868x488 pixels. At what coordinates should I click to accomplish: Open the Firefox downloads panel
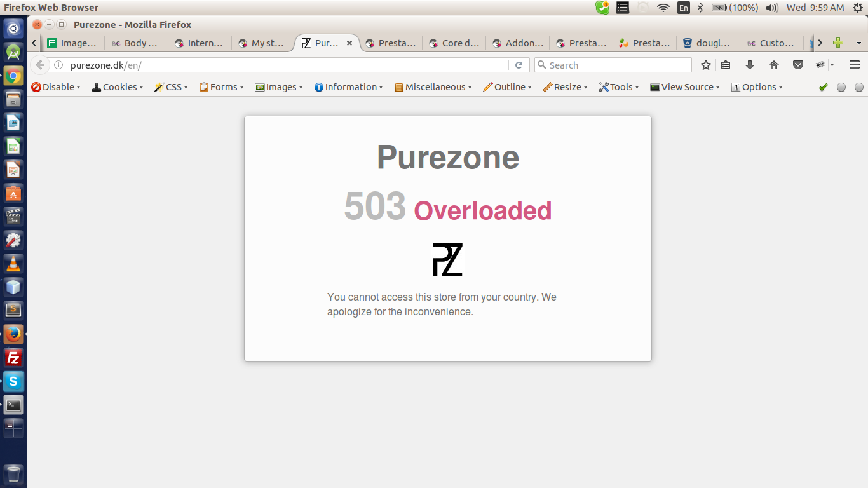750,65
